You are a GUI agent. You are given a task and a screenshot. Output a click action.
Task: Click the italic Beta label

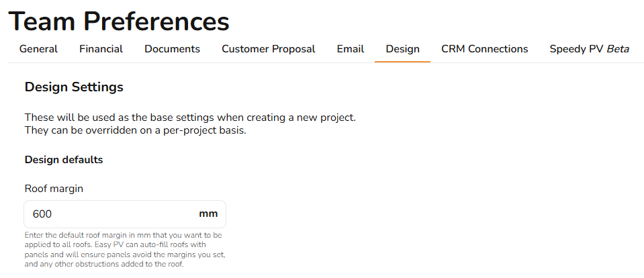coord(618,49)
